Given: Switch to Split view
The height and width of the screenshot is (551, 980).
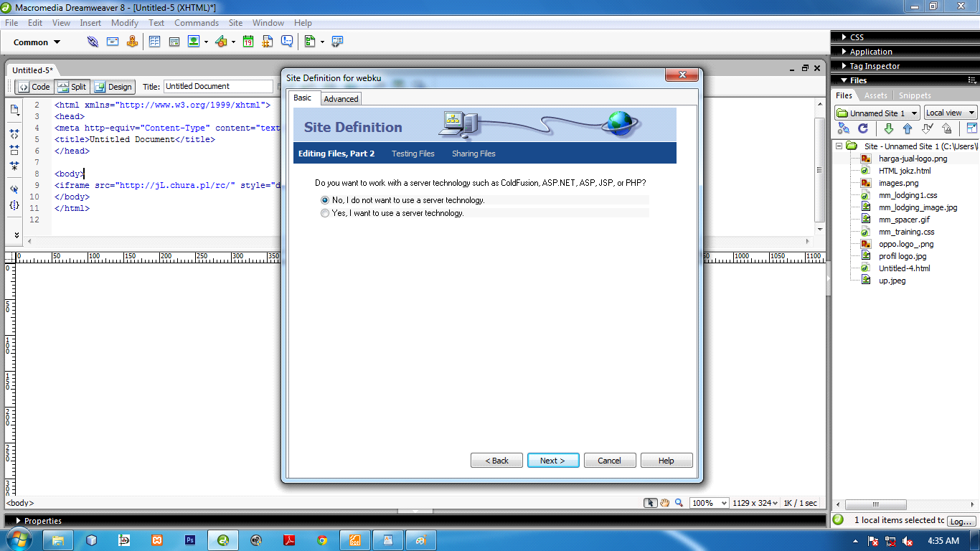Looking at the screenshot, I should (72, 87).
